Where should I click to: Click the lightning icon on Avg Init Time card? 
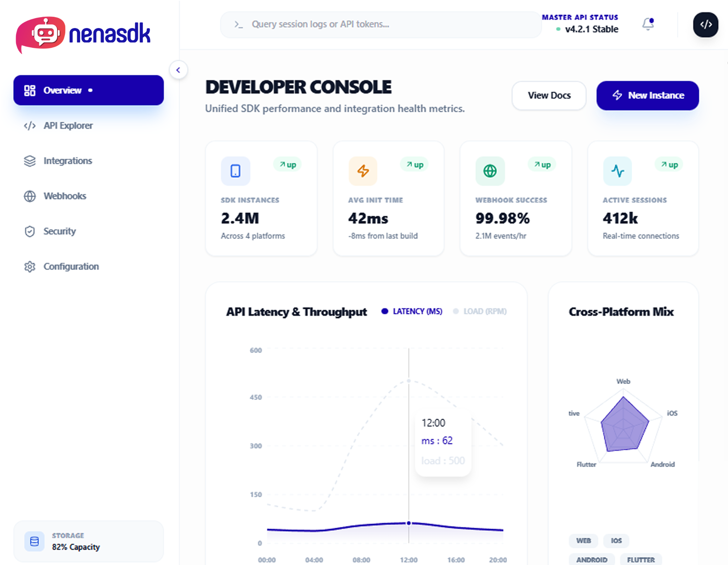point(363,171)
